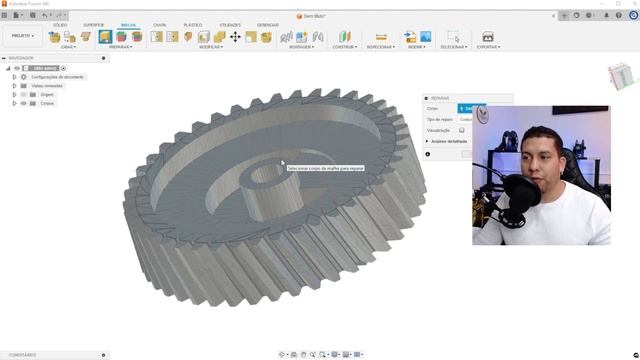Image resolution: width=640 pixels, height=360 pixels.
Task: Toggle visibility eye of Corpos folder
Action: click(23, 103)
